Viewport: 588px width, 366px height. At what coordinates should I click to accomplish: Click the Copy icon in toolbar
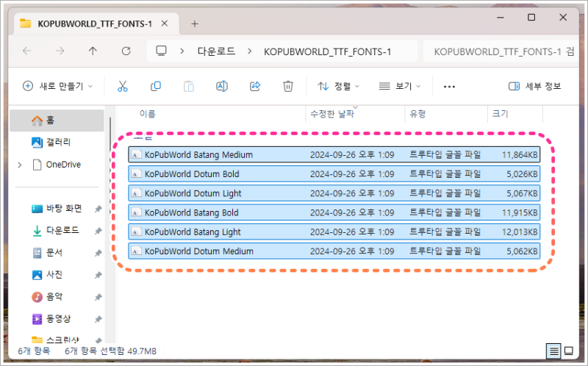click(156, 86)
